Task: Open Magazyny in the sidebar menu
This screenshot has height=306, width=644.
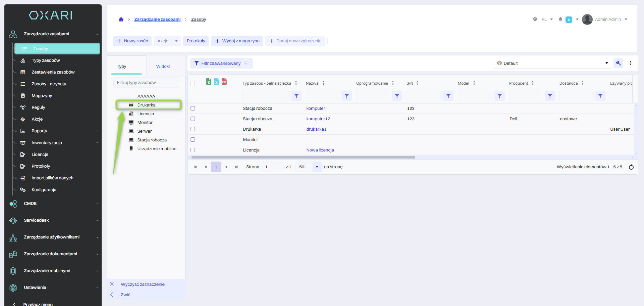Action: 42,96
